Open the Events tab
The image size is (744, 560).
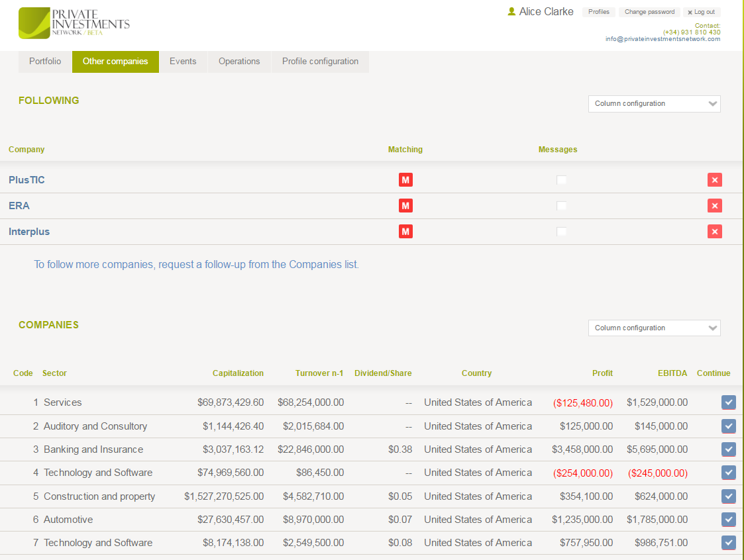(x=183, y=62)
